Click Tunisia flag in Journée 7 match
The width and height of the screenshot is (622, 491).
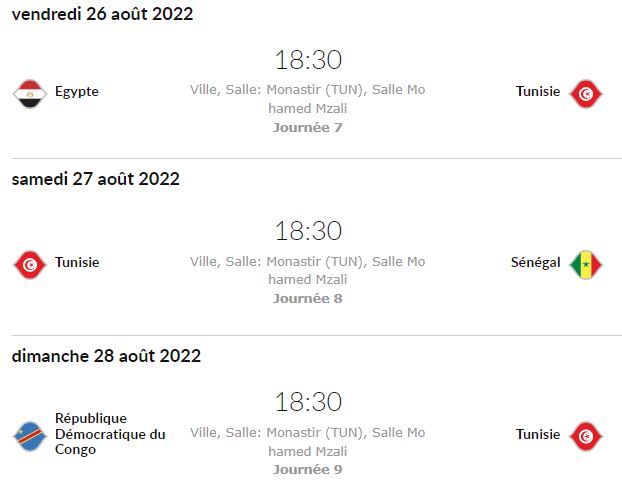click(586, 94)
